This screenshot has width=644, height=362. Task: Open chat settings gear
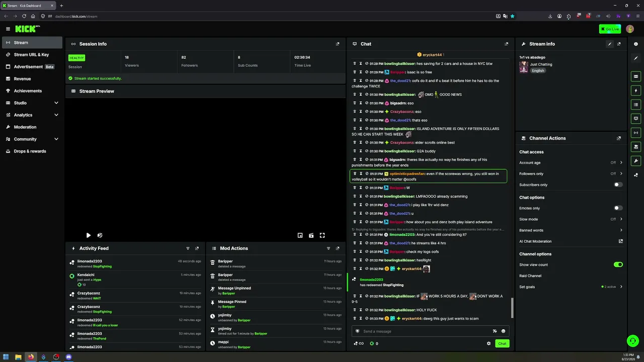[x=489, y=343]
